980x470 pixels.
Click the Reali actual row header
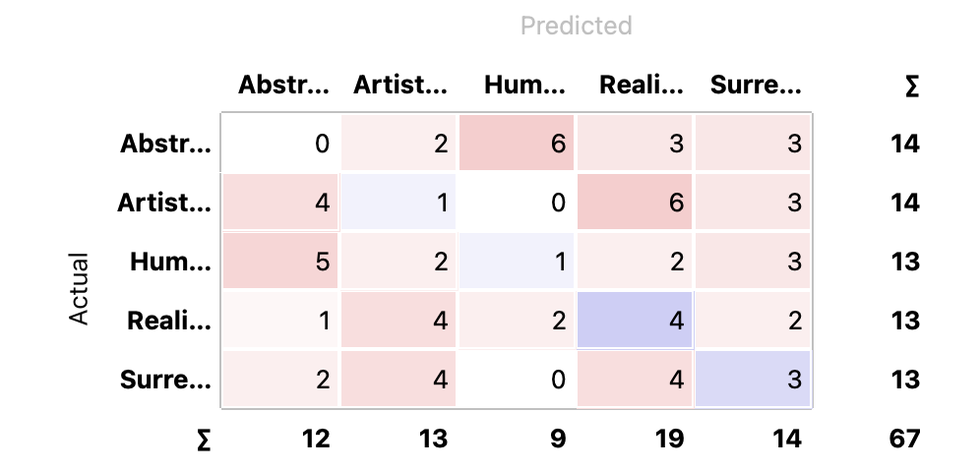click(169, 321)
